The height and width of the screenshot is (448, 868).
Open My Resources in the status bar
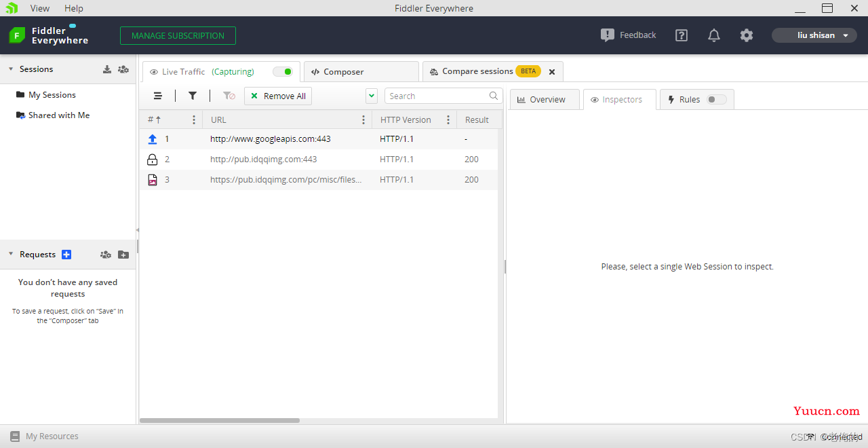click(52, 436)
